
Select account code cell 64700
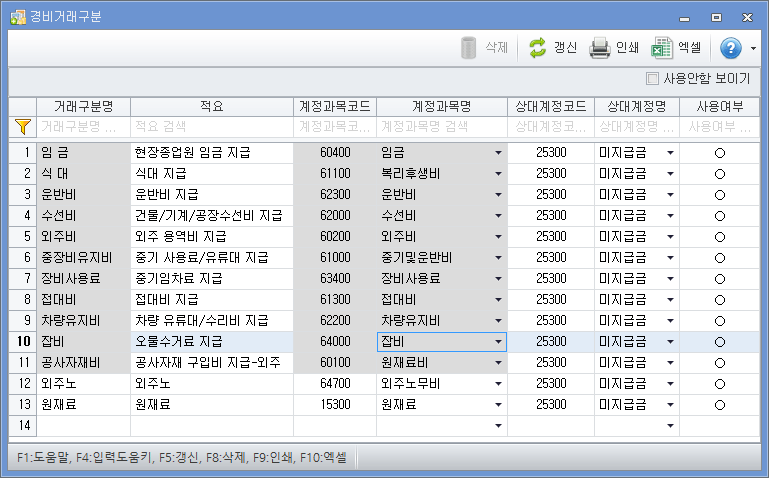(x=335, y=384)
